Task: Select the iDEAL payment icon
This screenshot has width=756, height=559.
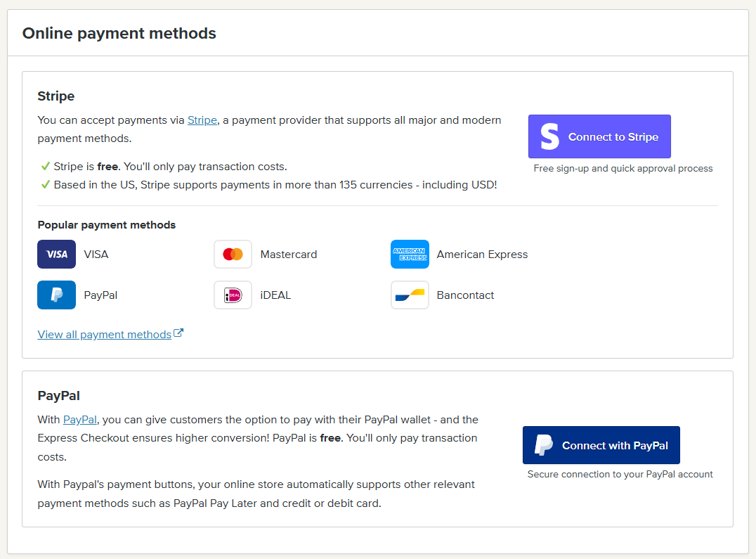Action: [x=233, y=295]
